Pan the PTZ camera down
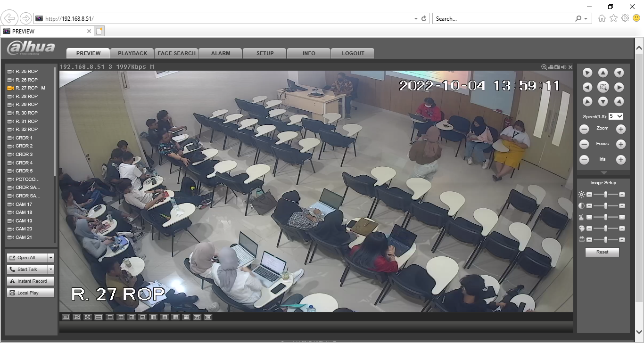The height and width of the screenshot is (343, 644). pyautogui.click(x=603, y=101)
